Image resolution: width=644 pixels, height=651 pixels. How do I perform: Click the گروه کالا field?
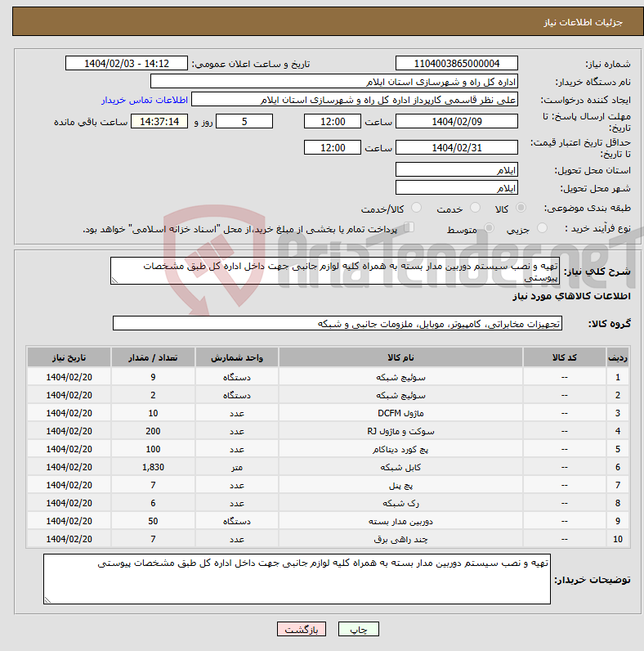pyautogui.click(x=338, y=323)
